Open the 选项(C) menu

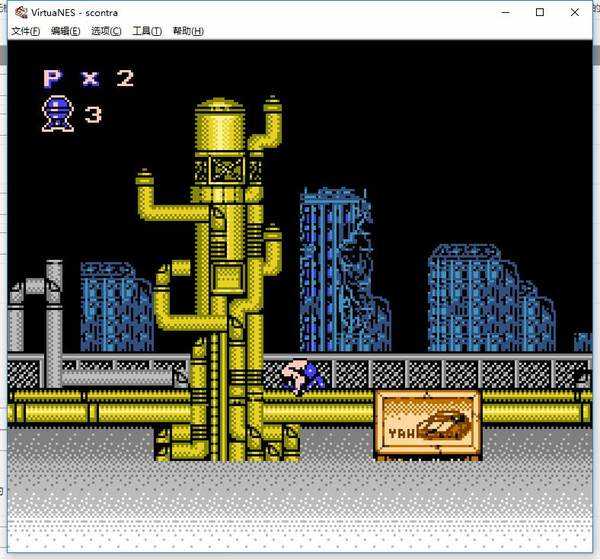tap(106, 31)
